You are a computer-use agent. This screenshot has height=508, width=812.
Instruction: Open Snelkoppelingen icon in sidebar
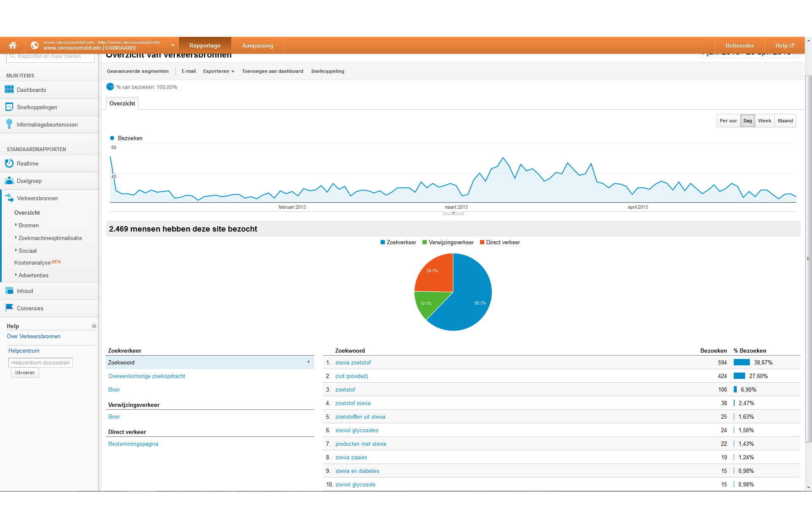coord(9,107)
